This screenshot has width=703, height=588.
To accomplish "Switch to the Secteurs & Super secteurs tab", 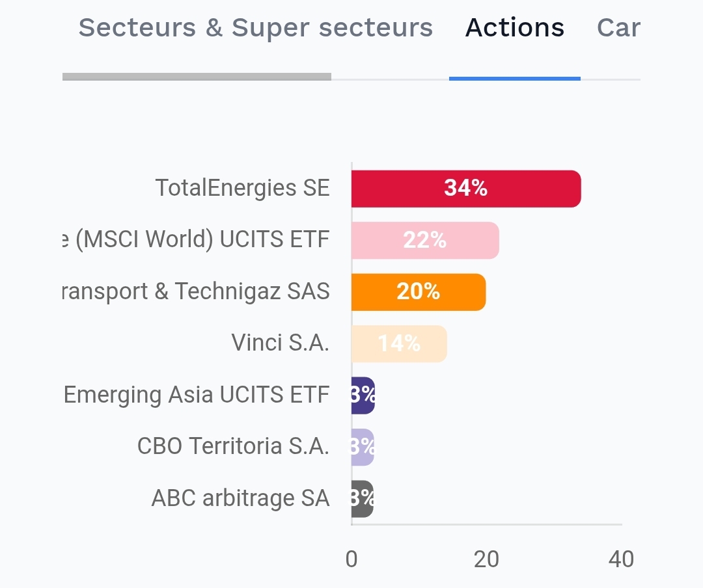I will [x=255, y=28].
